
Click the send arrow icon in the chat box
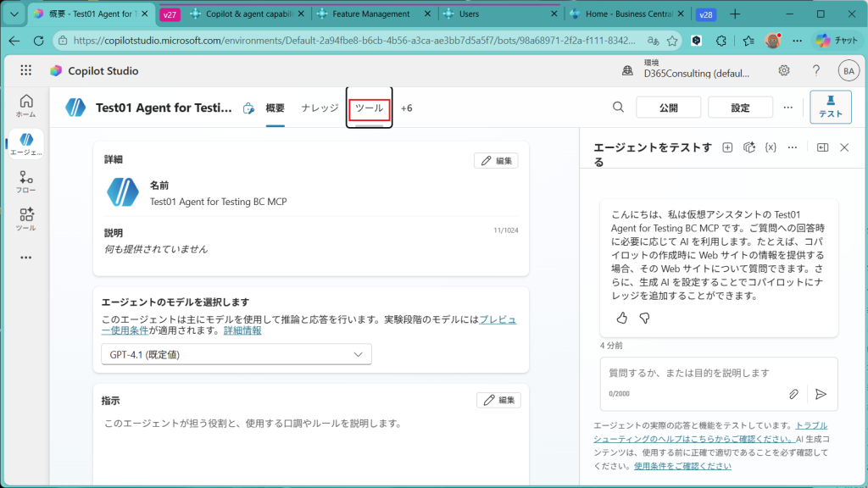pos(820,394)
